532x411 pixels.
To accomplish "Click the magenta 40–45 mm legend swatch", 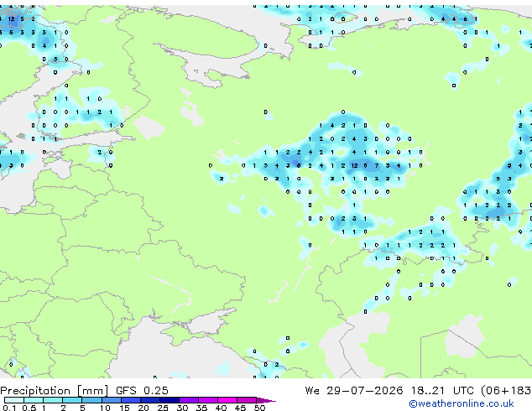I will pyautogui.click(x=227, y=400).
